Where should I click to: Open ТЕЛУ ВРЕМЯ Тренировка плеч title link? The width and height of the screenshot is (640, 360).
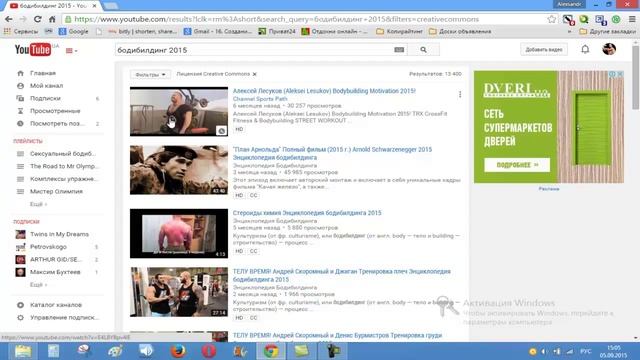point(342,276)
